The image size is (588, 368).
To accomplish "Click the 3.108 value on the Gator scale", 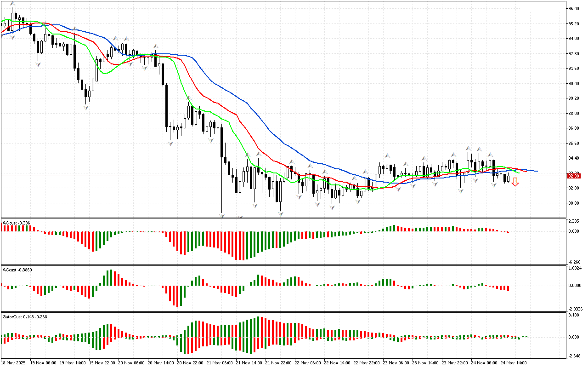I will 573,315.
